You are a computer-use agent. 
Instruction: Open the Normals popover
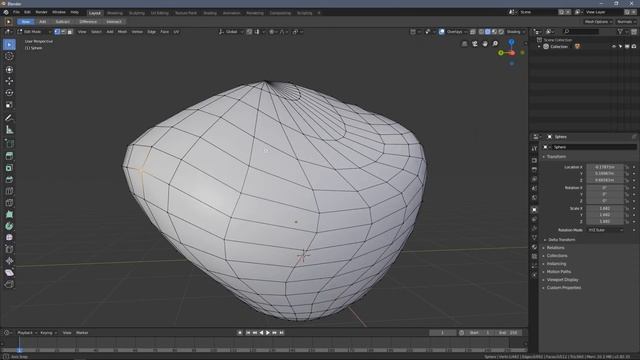(x=627, y=22)
